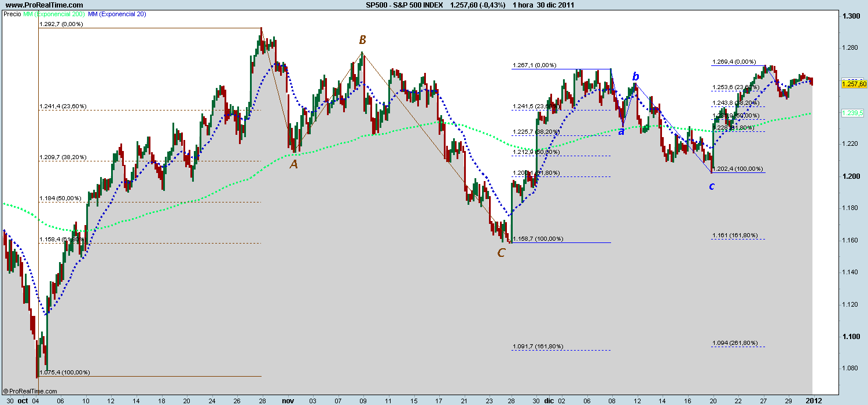868x405 pixels.
Task: Select the brown uppercase 'A' wave label
Action: click(293, 165)
